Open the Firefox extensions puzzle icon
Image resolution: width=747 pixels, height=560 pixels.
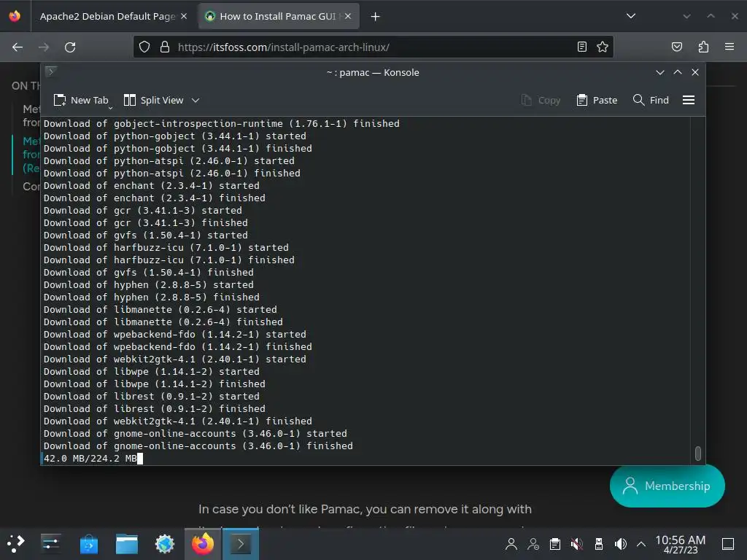tap(703, 47)
